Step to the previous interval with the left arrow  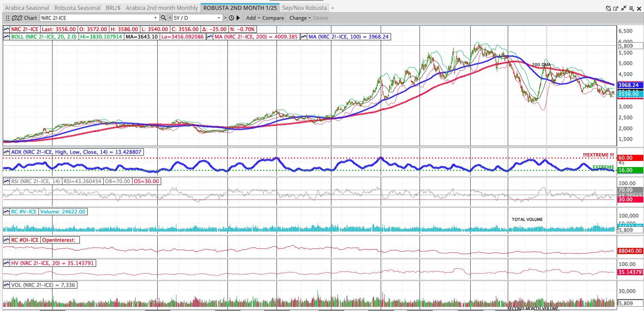pos(170,18)
